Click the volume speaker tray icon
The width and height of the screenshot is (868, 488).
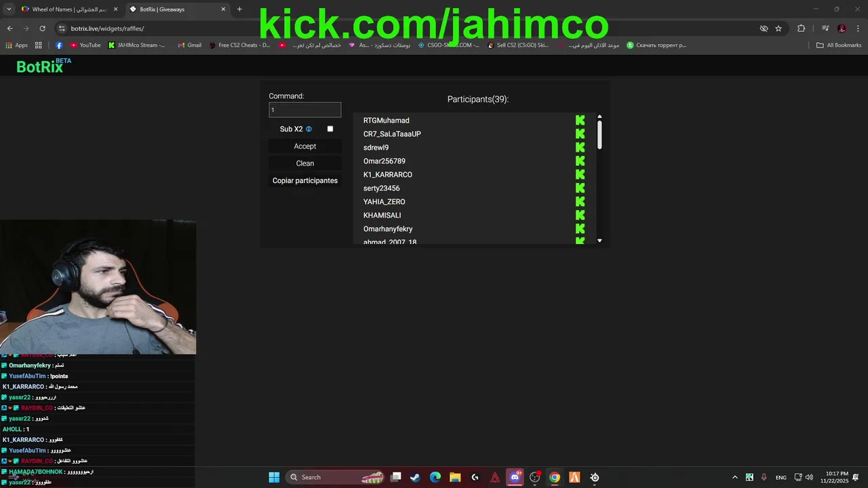(809, 477)
